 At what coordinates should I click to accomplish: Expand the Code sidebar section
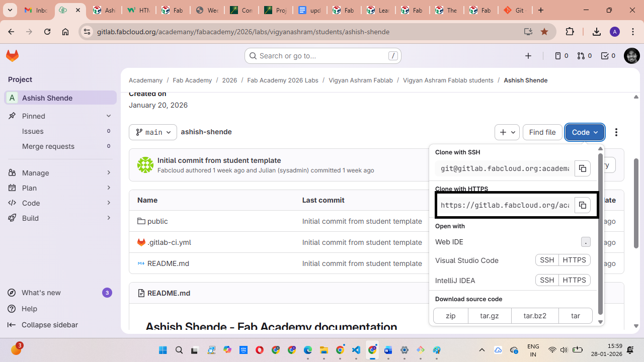[x=60, y=203]
